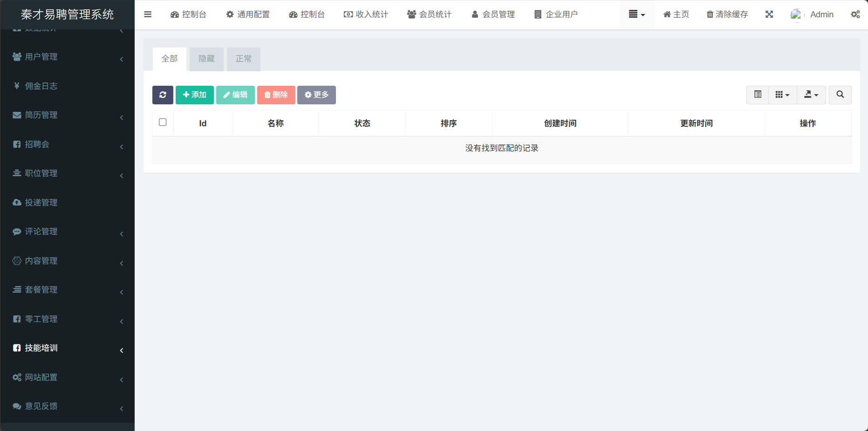
Task: Open the second 控制台 tab next to 收入统计
Action: click(x=307, y=14)
